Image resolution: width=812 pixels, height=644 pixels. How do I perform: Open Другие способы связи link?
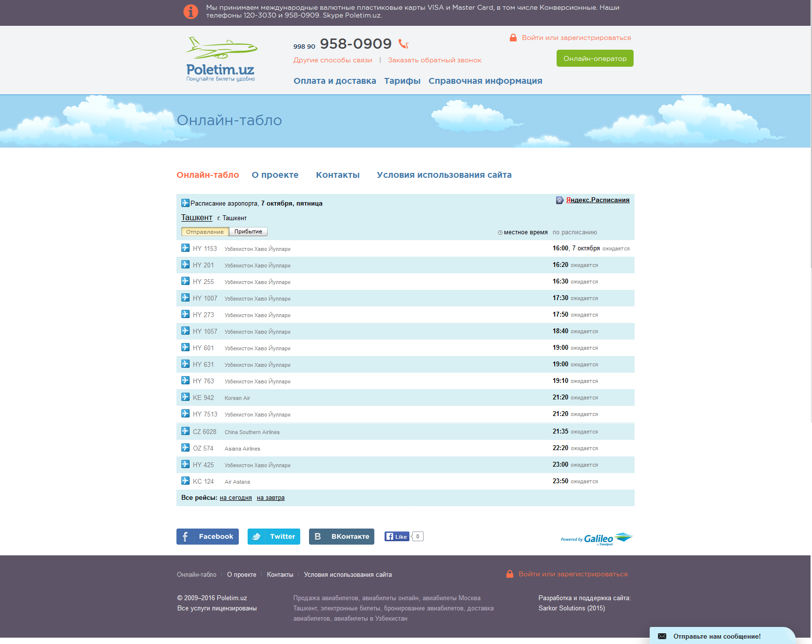pos(333,60)
